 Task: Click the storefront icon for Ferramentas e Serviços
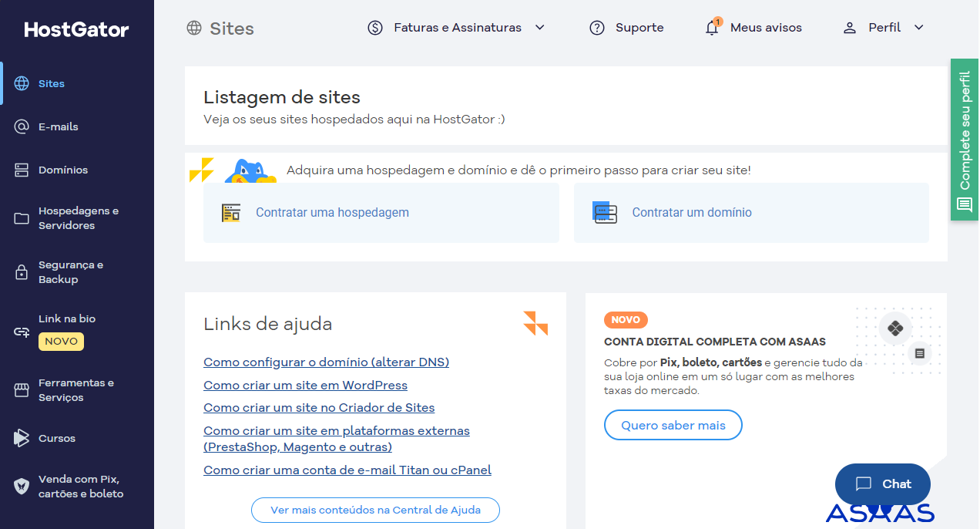[x=22, y=390]
